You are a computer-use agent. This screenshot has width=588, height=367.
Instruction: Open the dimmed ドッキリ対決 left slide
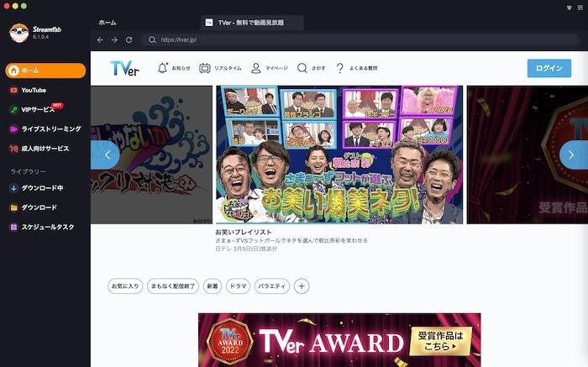tap(151, 155)
